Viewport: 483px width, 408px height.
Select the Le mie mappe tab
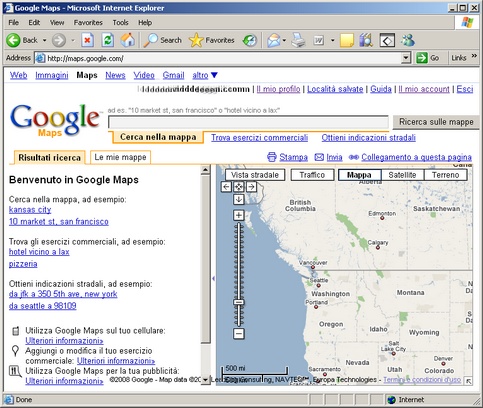120,157
